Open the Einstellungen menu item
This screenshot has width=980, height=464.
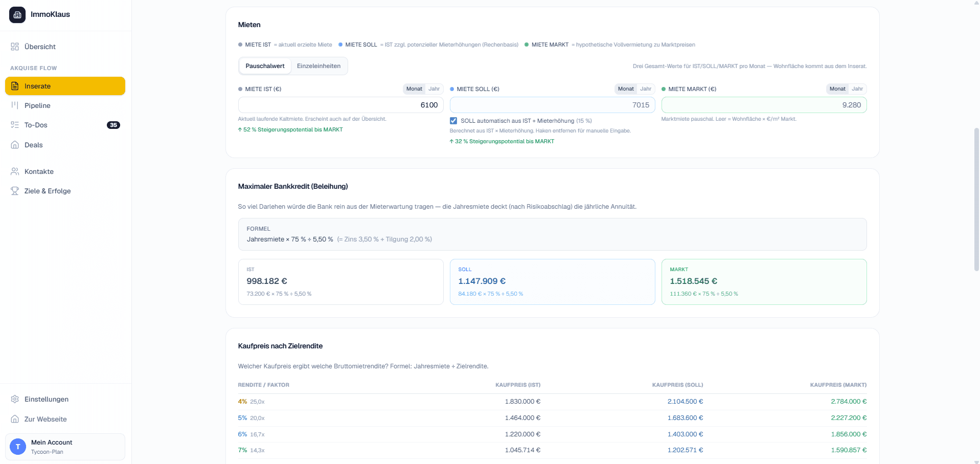point(65,399)
